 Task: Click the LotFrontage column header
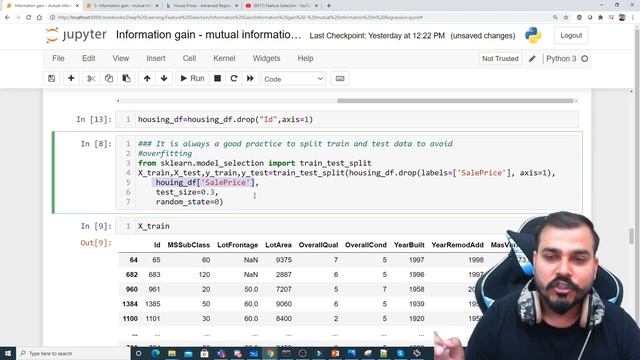[x=238, y=245]
